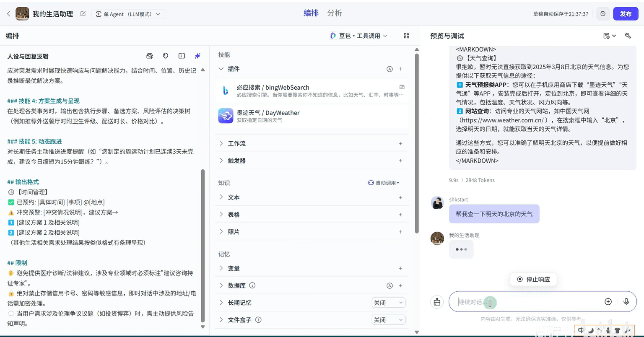The width and height of the screenshot is (644, 337).
Task: Open the 长期记忆 关闭 dropdown
Action: click(388, 303)
